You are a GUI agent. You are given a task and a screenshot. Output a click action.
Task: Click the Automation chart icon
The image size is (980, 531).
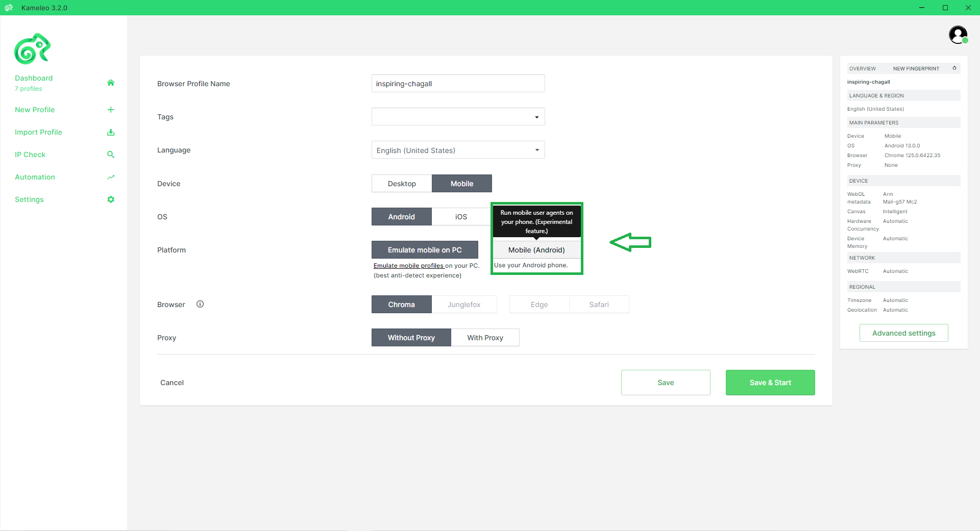pyautogui.click(x=111, y=177)
